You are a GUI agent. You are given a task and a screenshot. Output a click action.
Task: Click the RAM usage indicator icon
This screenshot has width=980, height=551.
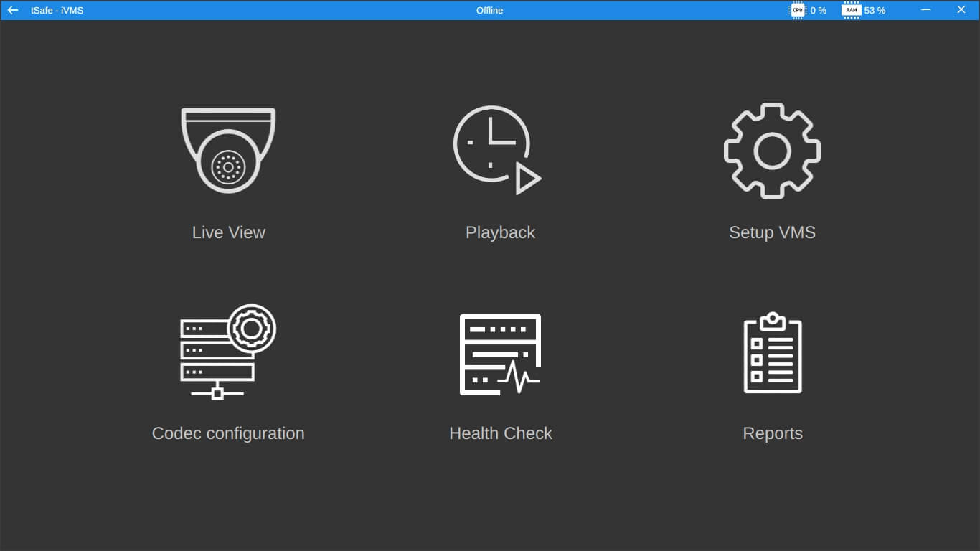[852, 10]
